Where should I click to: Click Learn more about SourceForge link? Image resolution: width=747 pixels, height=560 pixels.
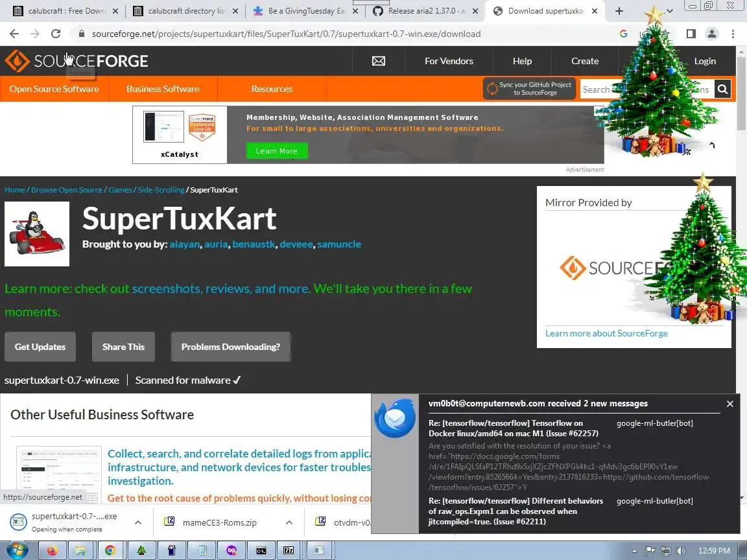click(x=606, y=333)
